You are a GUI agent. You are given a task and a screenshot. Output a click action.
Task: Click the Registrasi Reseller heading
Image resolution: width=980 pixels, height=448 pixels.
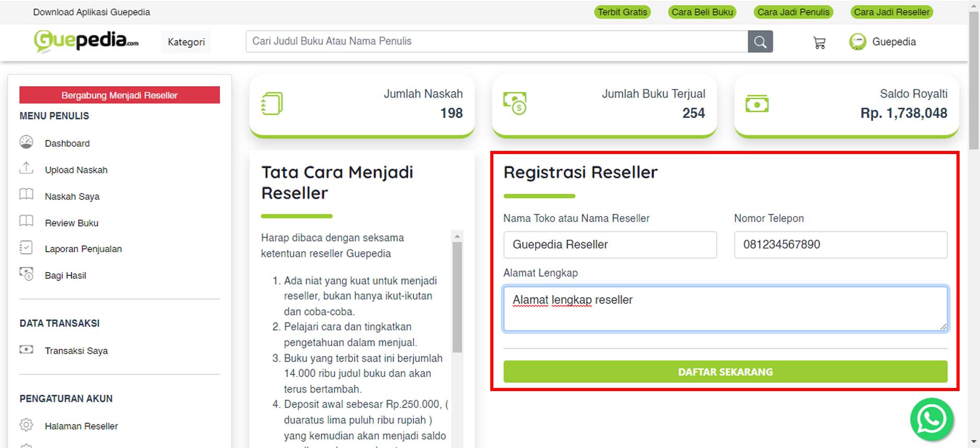point(580,172)
